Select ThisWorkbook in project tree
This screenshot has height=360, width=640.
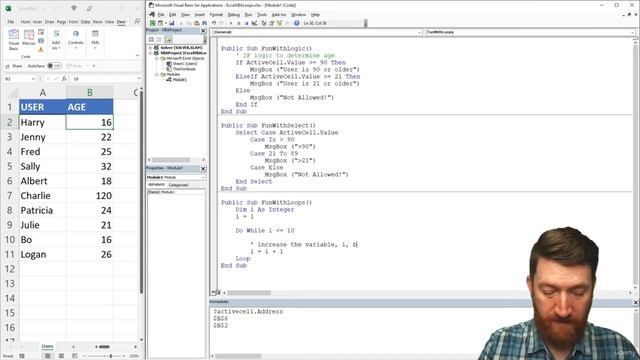click(181, 69)
